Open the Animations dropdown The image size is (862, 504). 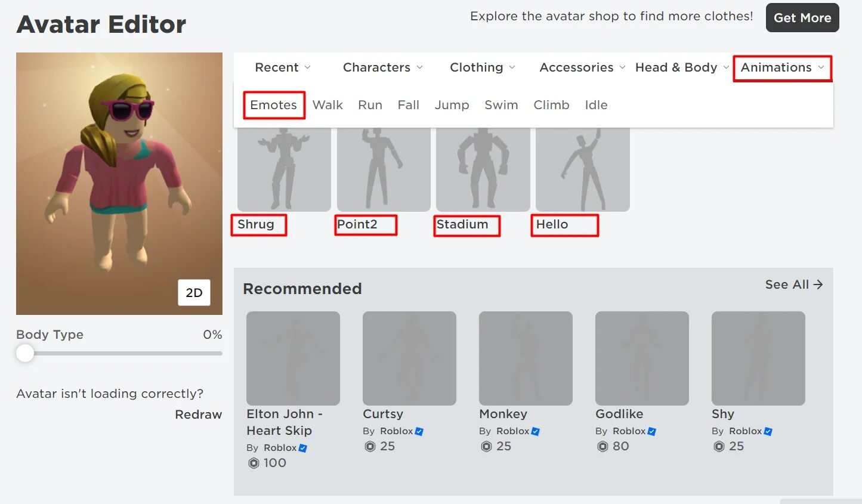[782, 67]
